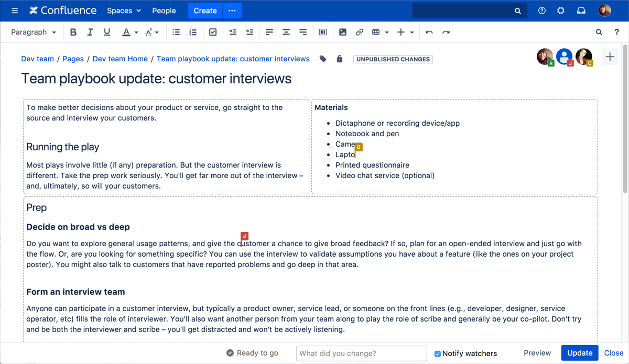The image size is (629, 364).
Task: Select collaborator avatar marked J
Action: pos(565,57)
